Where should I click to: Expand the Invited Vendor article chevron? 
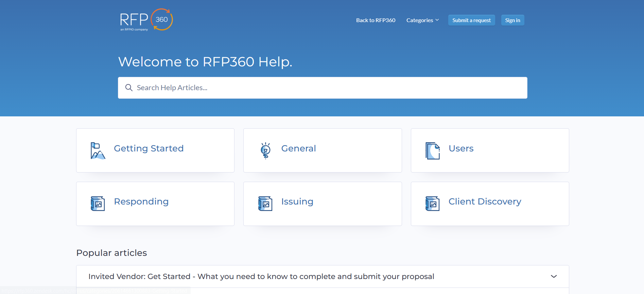tap(554, 276)
